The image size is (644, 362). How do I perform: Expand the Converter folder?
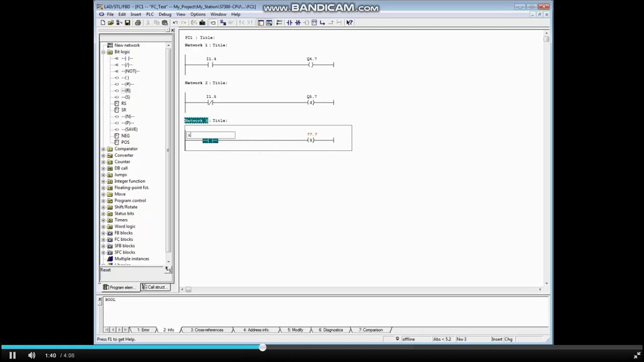103,155
